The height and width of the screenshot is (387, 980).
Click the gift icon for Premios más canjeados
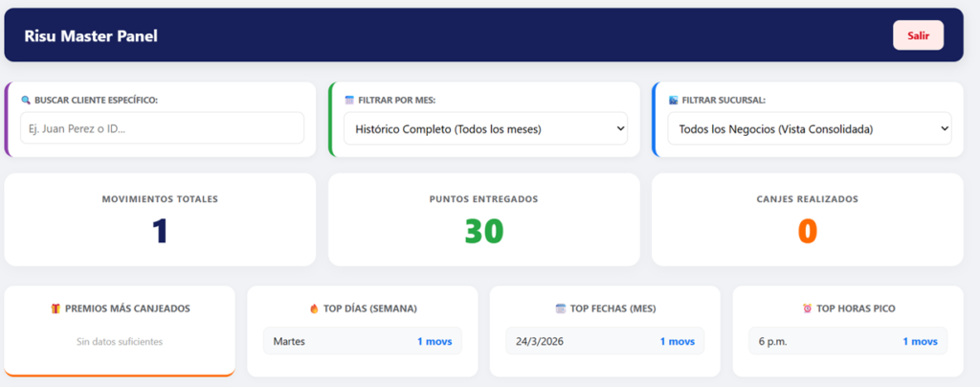click(x=55, y=308)
